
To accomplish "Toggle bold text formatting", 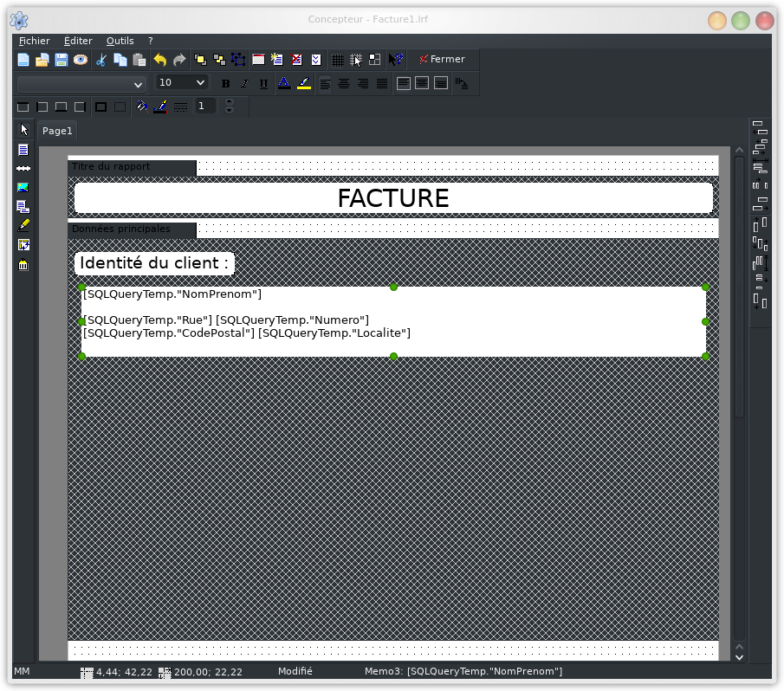I will 226,84.
